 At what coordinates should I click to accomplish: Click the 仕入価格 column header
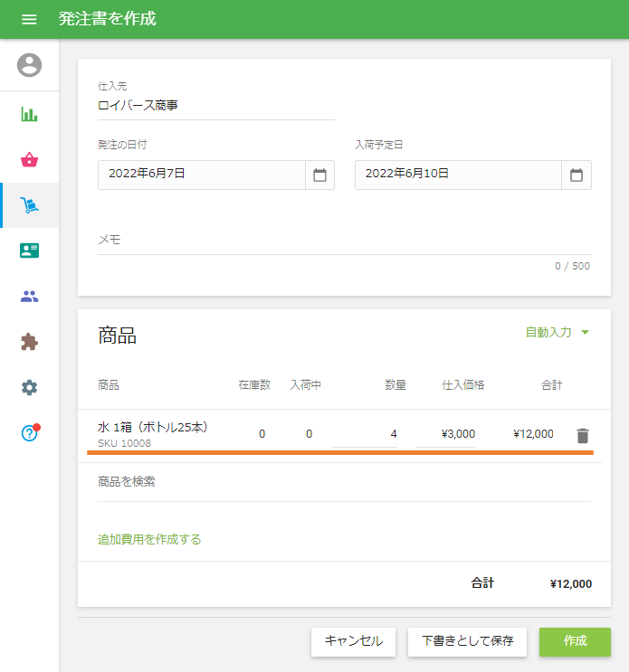click(463, 385)
